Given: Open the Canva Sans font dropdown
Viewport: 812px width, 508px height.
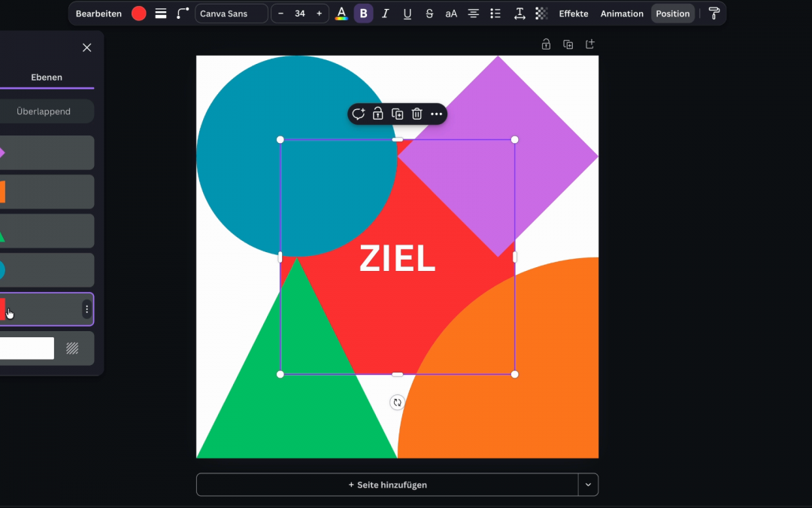Looking at the screenshot, I should coord(231,14).
